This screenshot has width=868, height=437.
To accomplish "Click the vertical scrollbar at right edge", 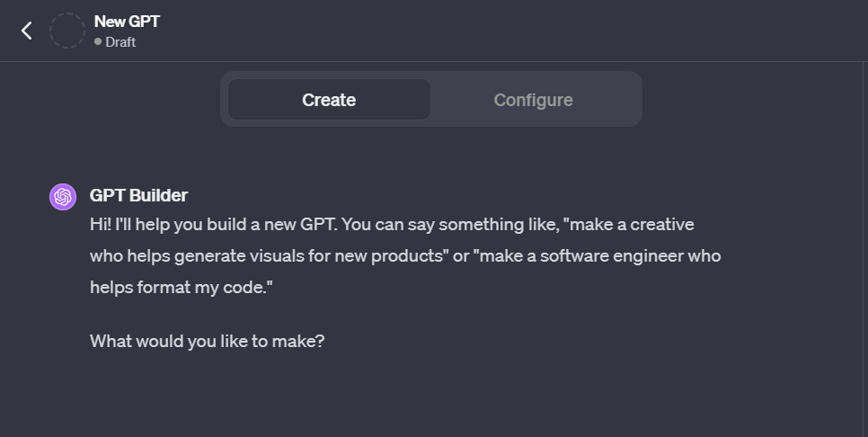I will [x=865, y=249].
